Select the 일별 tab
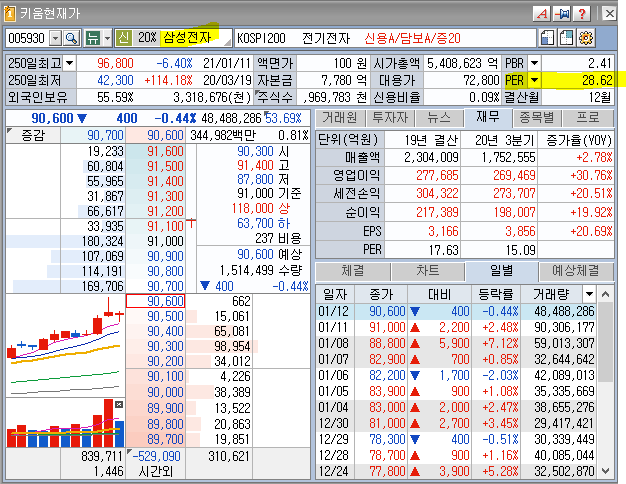 [502, 271]
